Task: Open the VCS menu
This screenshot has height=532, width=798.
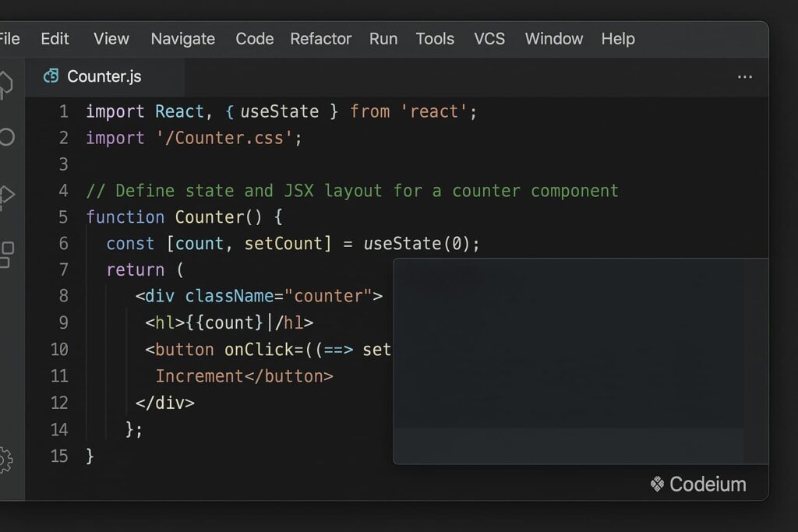Action: coord(489,39)
